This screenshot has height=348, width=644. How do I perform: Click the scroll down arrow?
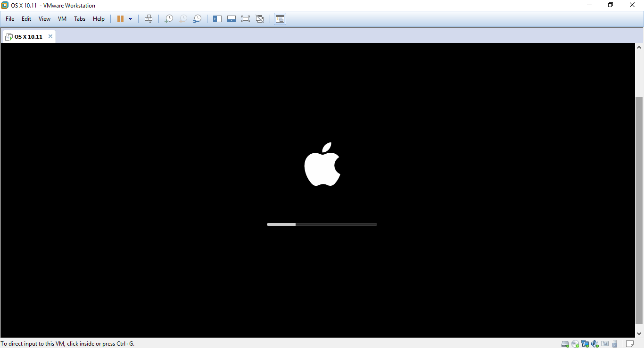[x=639, y=334]
